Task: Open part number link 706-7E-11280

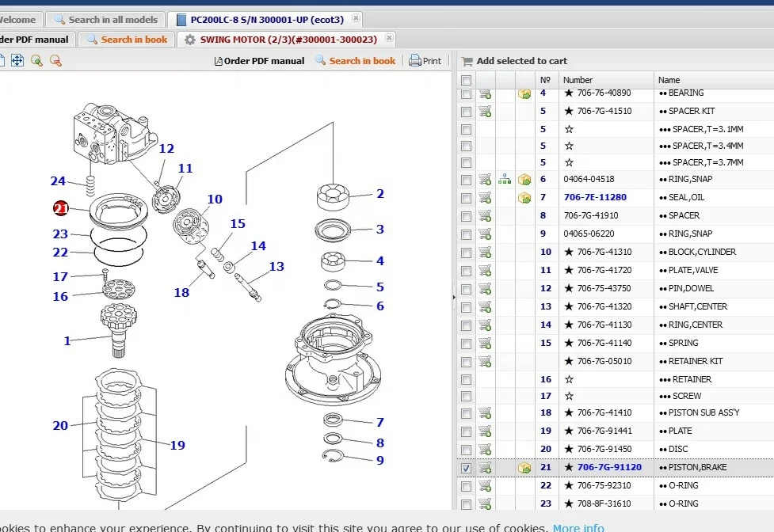Action: pyautogui.click(x=594, y=197)
